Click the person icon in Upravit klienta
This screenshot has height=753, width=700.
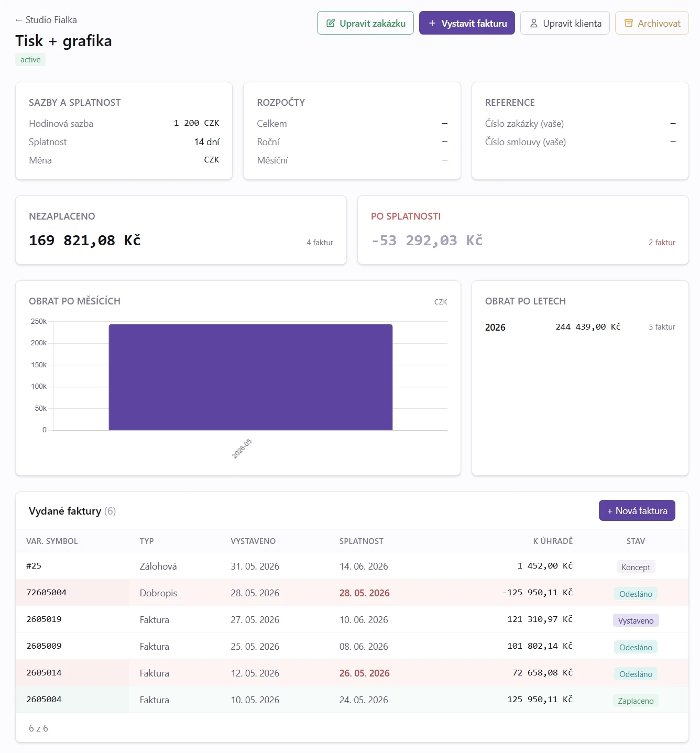click(534, 23)
